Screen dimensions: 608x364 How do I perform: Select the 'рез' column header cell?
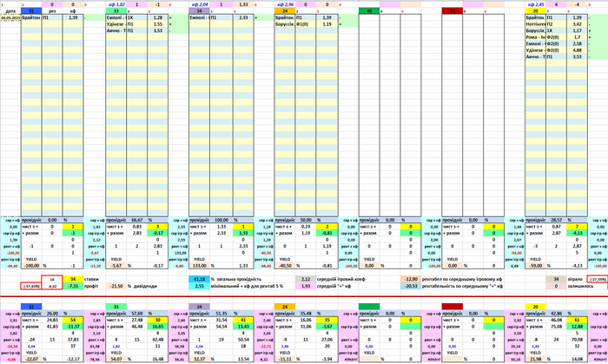click(52, 11)
